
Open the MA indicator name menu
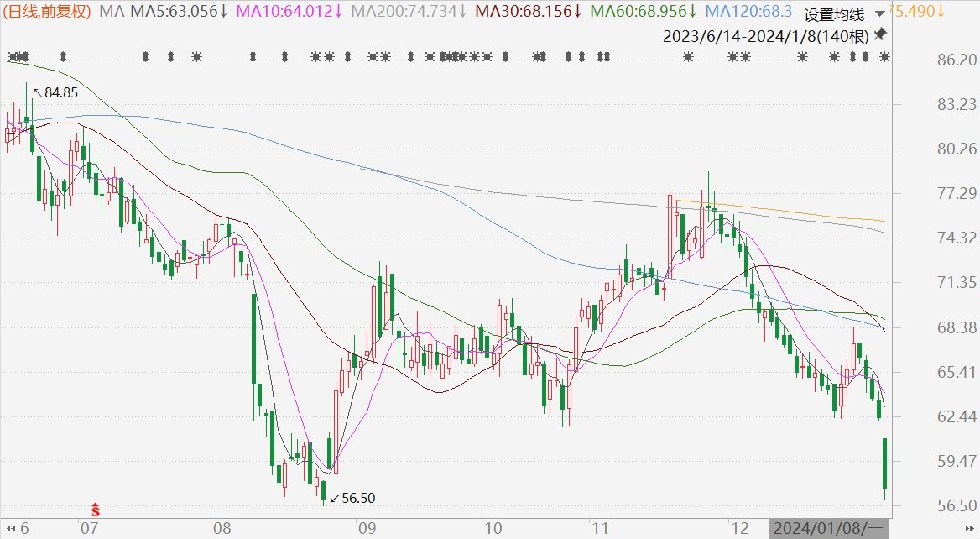click(109, 12)
